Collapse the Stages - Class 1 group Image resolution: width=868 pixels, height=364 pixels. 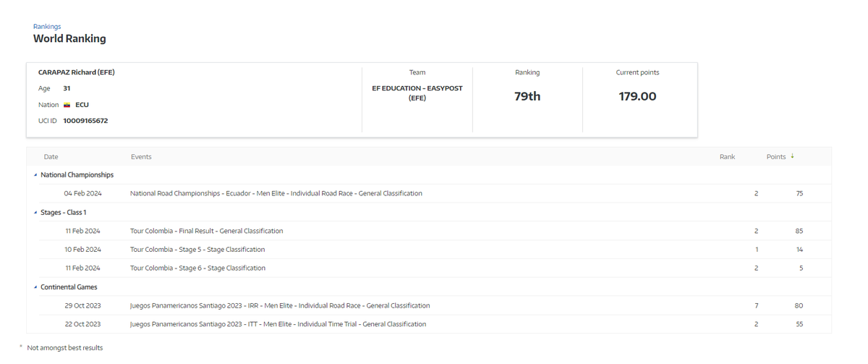point(35,213)
